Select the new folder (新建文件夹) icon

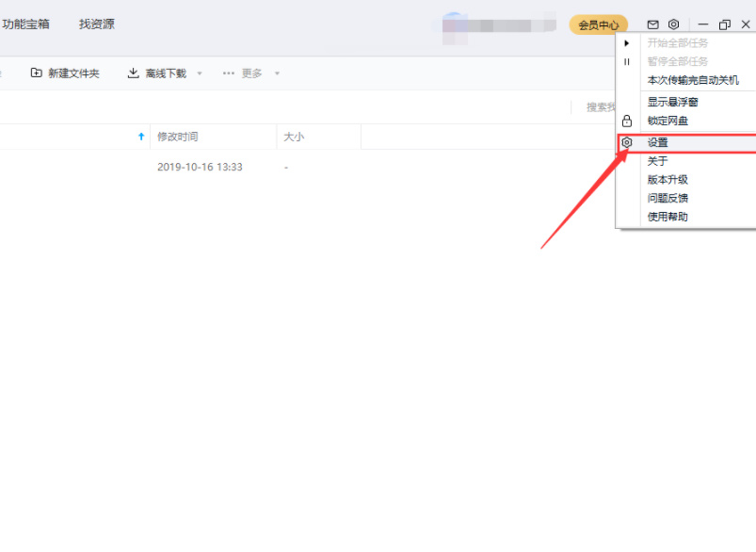(x=35, y=73)
